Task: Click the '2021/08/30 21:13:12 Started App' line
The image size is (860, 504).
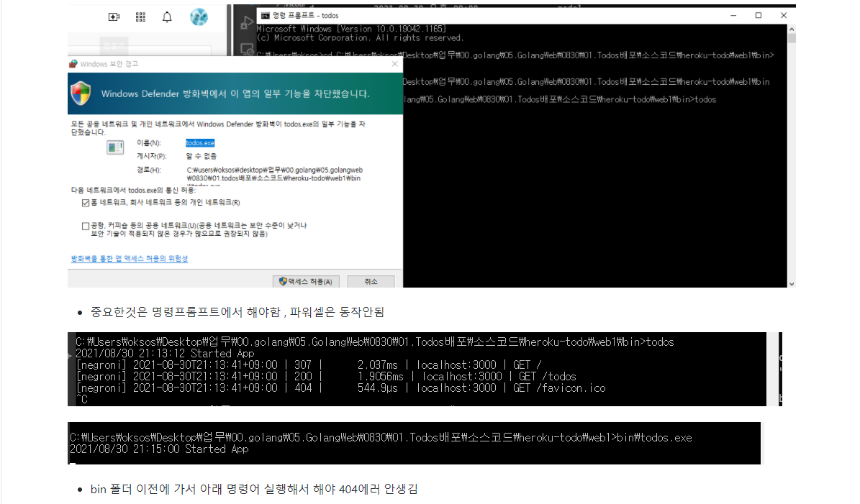Action: (x=165, y=353)
